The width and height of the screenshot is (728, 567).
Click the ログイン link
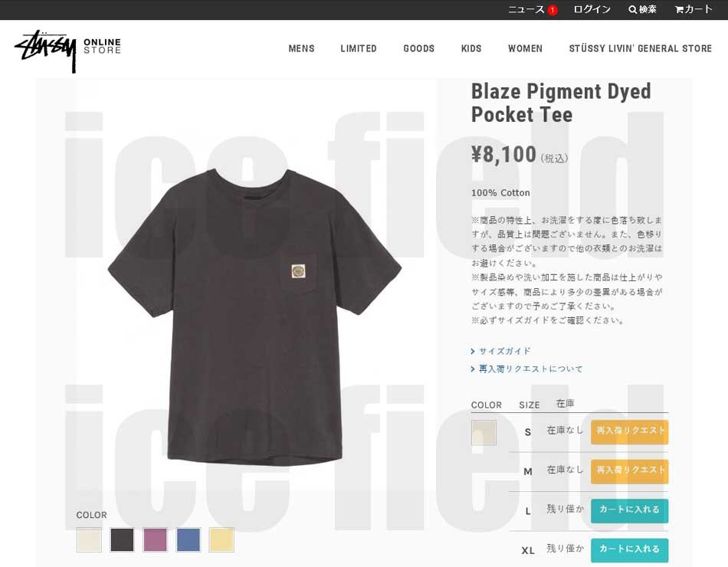pos(592,9)
